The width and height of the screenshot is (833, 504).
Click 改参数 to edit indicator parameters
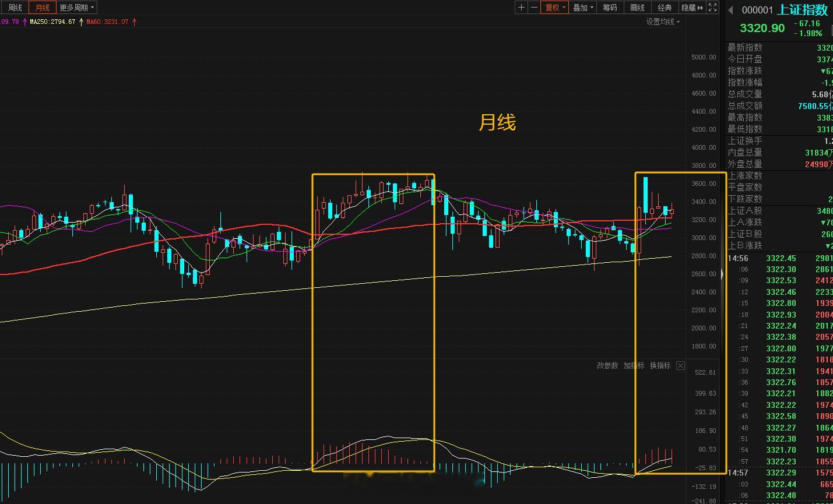[607, 365]
